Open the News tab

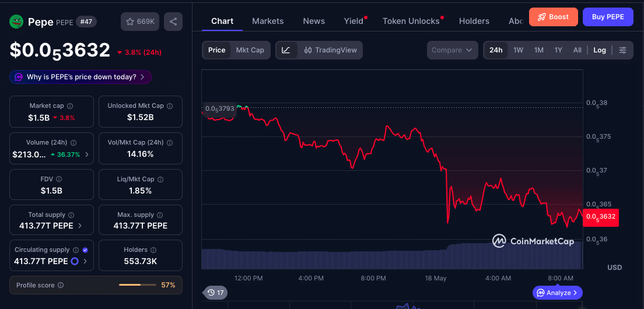(x=314, y=21)
